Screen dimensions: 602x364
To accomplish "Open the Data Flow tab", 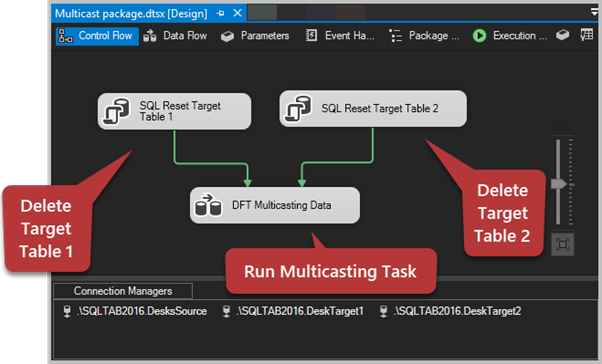I will (x=175, y=36).
